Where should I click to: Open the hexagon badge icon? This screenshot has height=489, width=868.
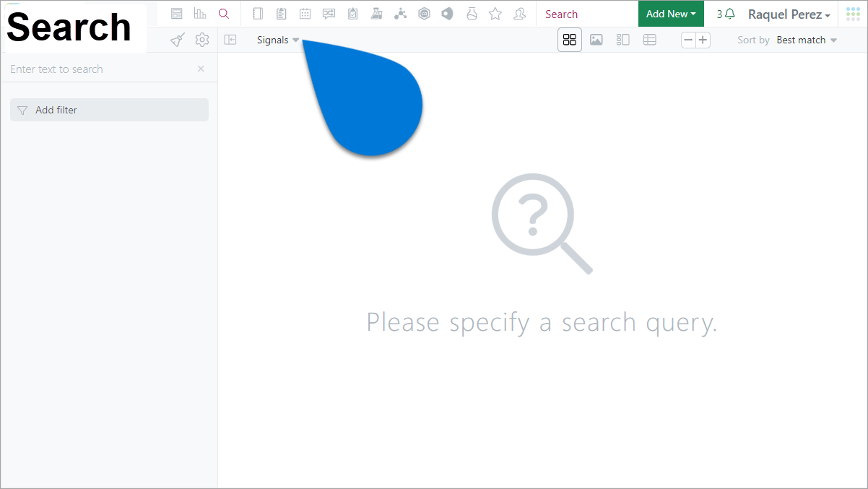point(424,14)
